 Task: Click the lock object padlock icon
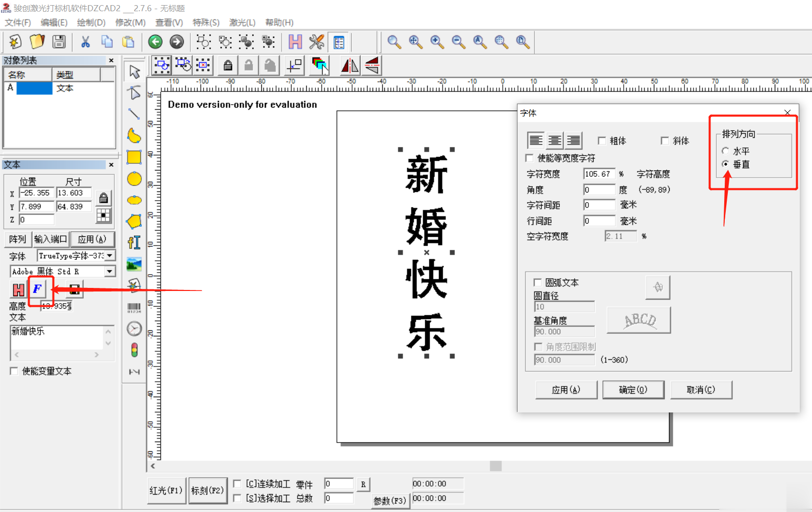pos(228,65)
